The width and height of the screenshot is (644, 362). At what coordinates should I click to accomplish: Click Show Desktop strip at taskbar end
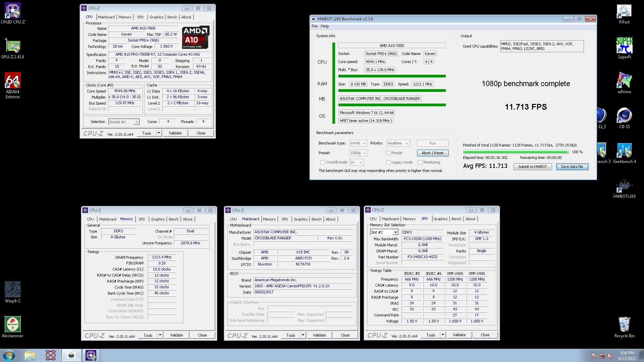click(x=641, y=355)
